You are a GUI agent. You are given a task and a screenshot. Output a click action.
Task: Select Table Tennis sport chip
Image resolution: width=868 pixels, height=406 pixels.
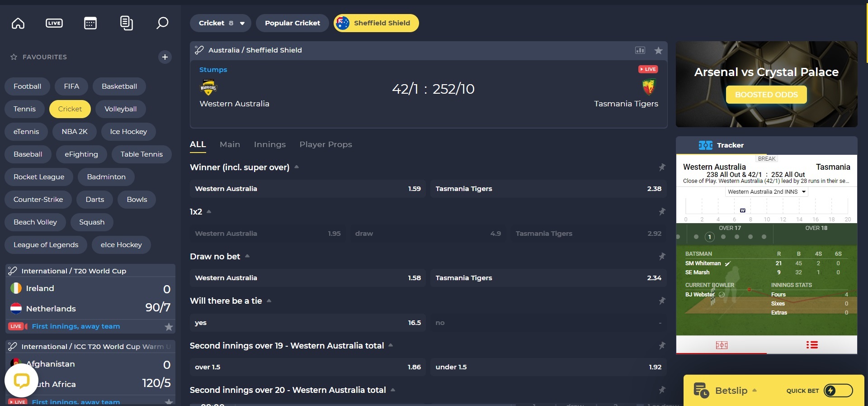(142, 154)
